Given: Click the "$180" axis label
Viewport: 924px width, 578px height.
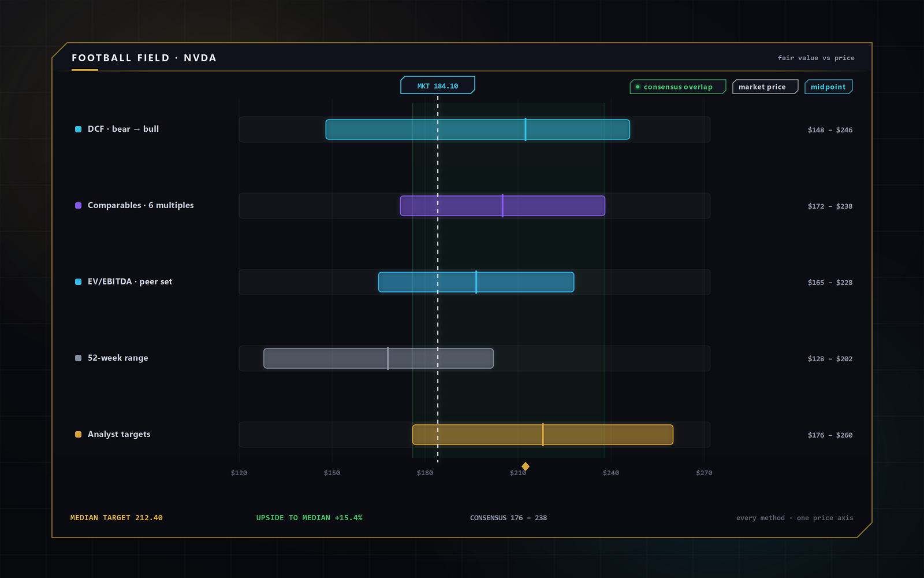Looking at the screenshot, I should coord(425,473).
